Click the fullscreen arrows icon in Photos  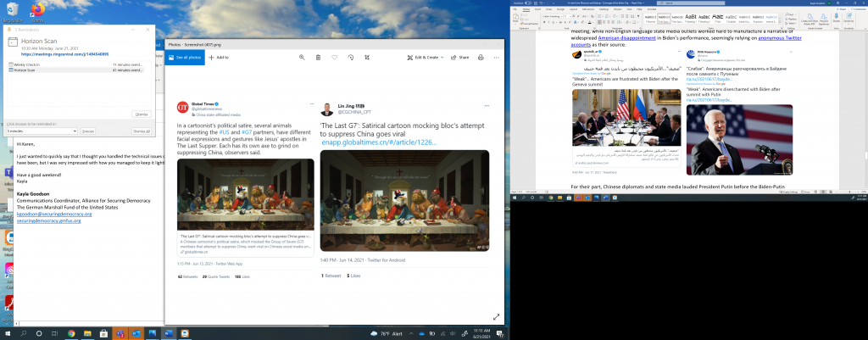coord(496,317)
